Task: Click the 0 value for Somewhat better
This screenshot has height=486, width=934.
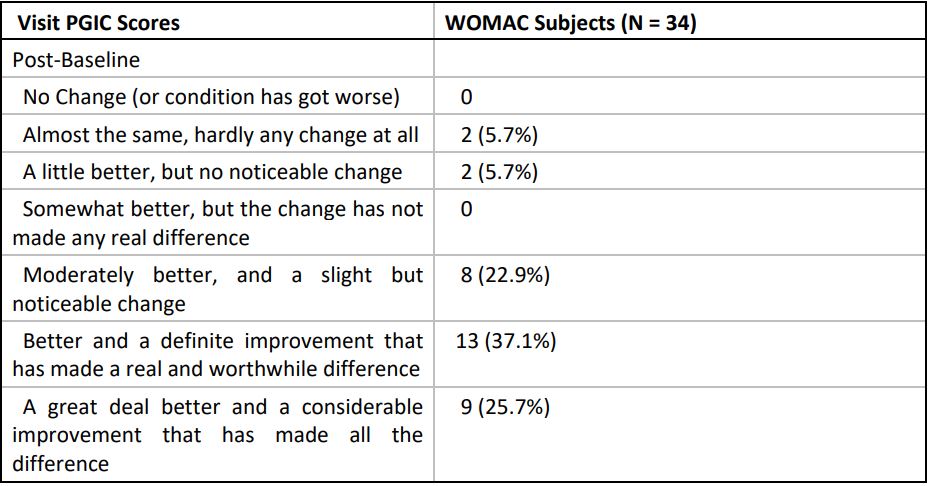Action: point(466,209)
